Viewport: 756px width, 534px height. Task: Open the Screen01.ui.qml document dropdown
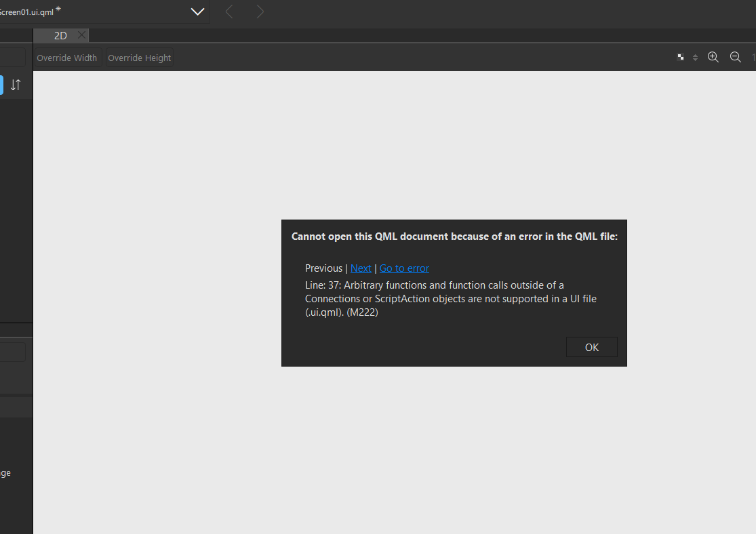(197, 12)
